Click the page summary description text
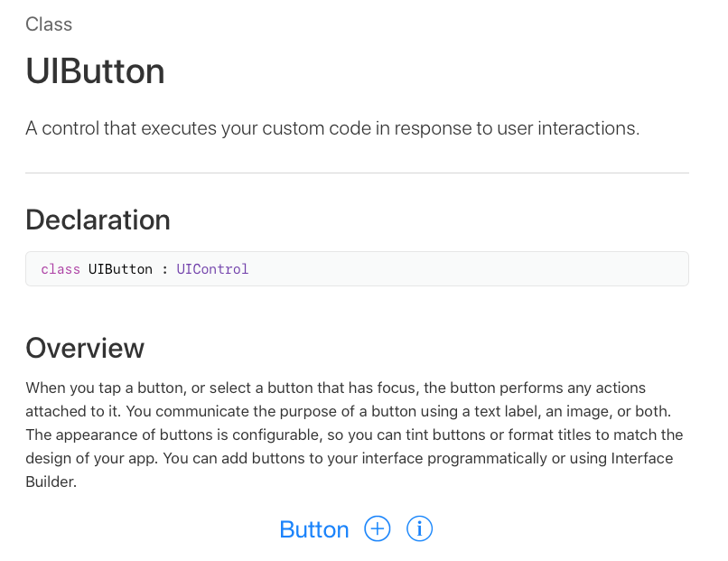Image resolution: width=728 pixels, height=561 pixels. 331,128
